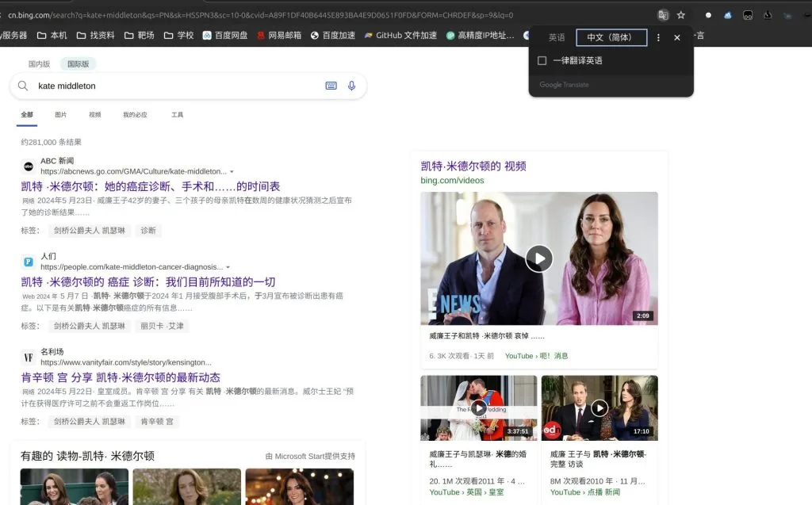Open video title 威廉 王子与 凯特·米德尔顿-完整 访谈
The width and height of the screenshot is (812, 505).
point(598,459)
